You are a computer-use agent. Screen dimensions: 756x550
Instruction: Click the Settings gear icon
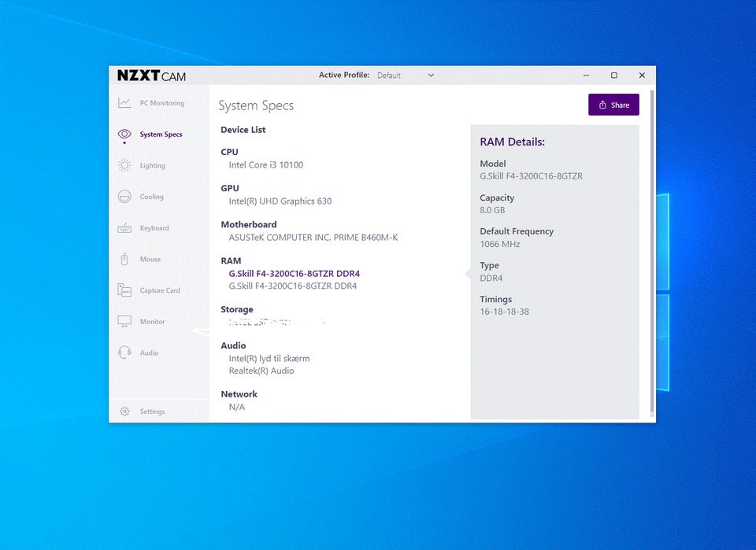[x=125, y=412]
